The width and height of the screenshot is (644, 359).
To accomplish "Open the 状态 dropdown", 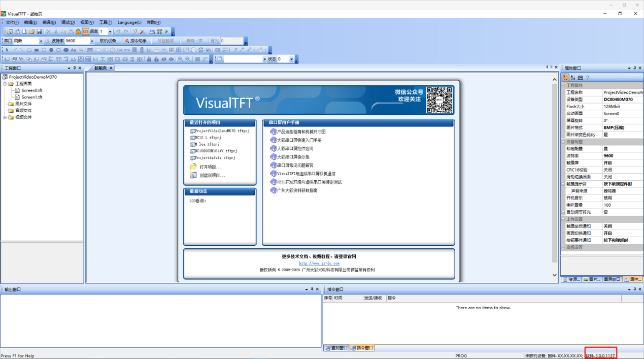I will (x=291, y=59).
